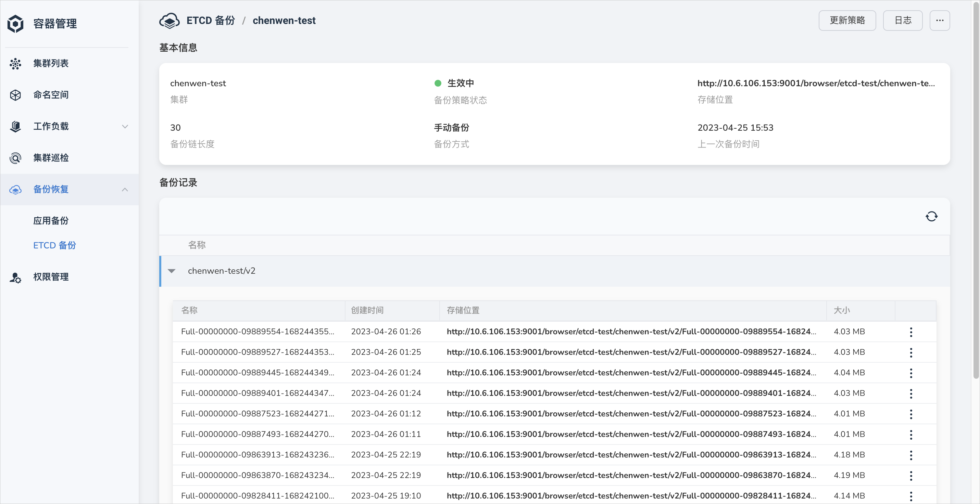
Task: Open storage link for Full-00000000-09828411 backup
Action: point(631,496)
